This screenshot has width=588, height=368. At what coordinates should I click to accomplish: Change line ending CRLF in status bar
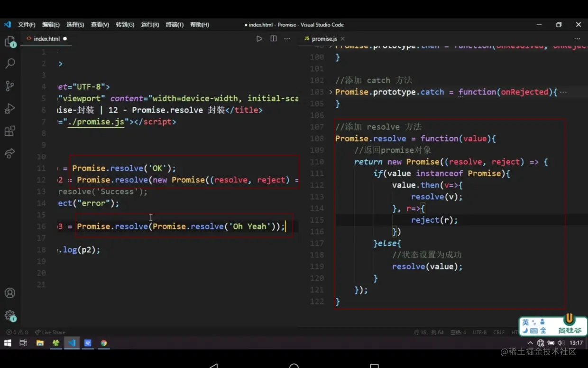pos(499,332)
